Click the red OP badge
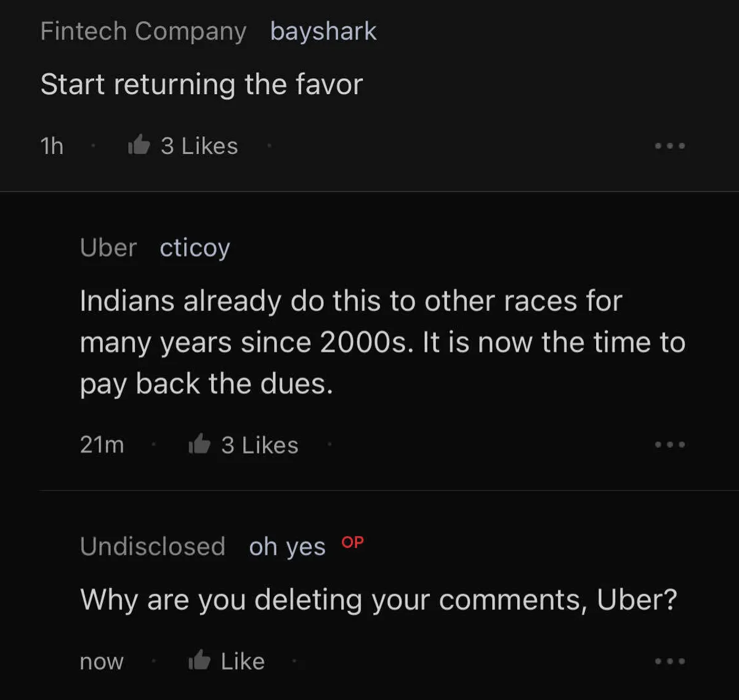This screenshot has height=700, width=739. point(353,542)
